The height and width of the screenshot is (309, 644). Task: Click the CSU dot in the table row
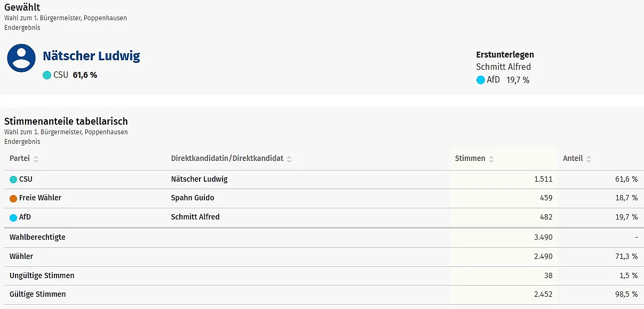click(13, 180)
